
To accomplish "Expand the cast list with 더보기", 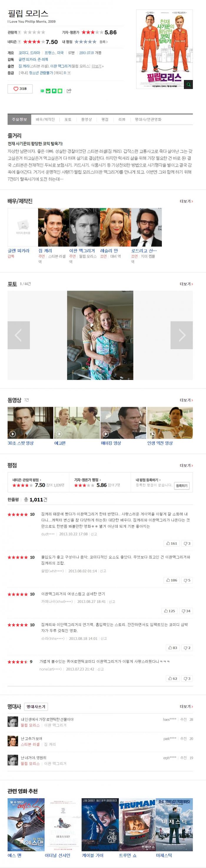I will point(97,66).
